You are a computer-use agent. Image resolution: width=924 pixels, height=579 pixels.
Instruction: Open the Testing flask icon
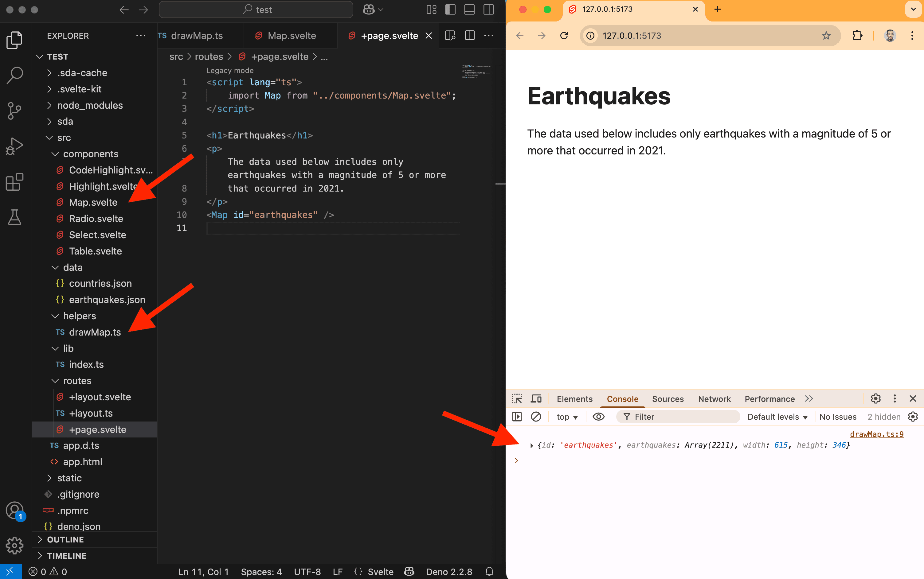point(14,217)
